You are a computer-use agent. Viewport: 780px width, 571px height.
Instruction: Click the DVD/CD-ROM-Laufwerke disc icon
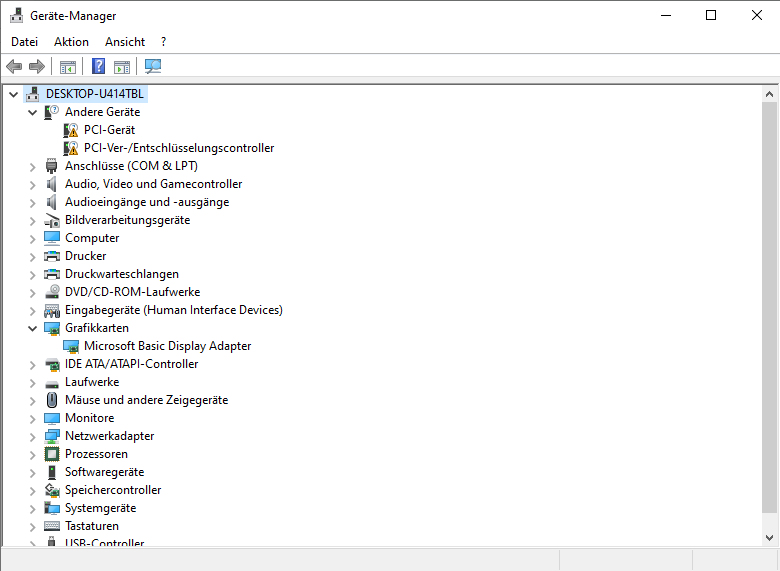52,291
